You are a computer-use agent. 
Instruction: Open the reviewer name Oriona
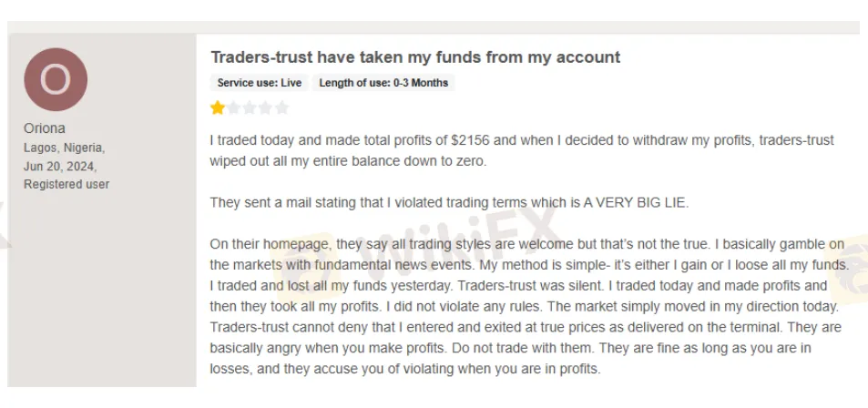(x=44, y=128)
